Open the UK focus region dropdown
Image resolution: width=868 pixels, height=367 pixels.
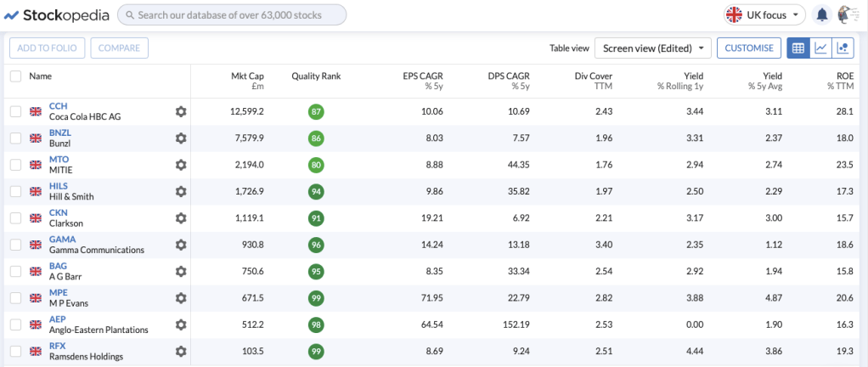(x=764, y=15)
